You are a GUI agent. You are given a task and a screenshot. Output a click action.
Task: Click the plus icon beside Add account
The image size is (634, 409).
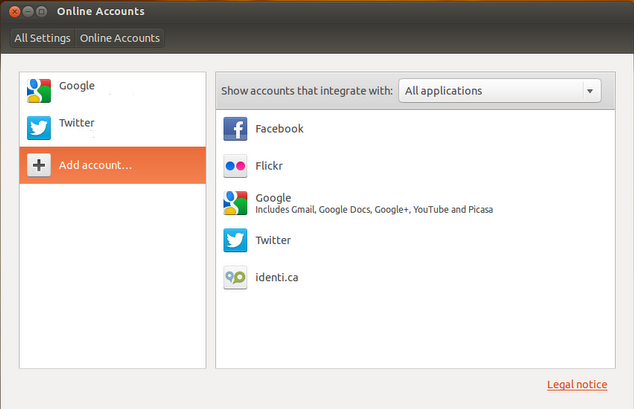pos(39,165)
